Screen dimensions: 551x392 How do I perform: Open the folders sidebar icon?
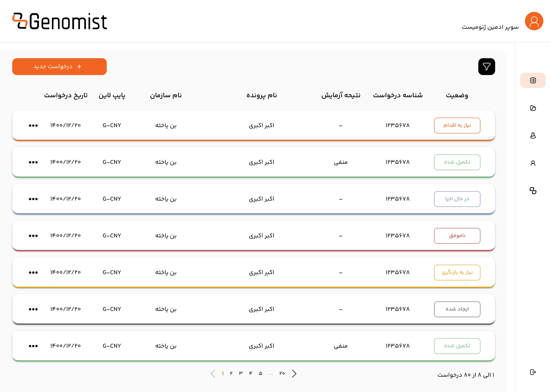[x=533, y=108]
